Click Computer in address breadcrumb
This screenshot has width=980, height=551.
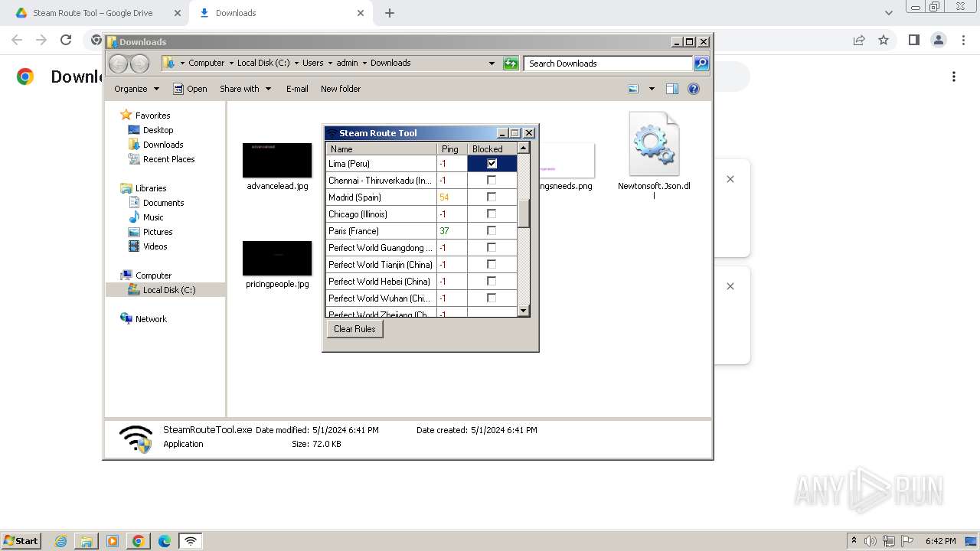(x=207, y=64)
